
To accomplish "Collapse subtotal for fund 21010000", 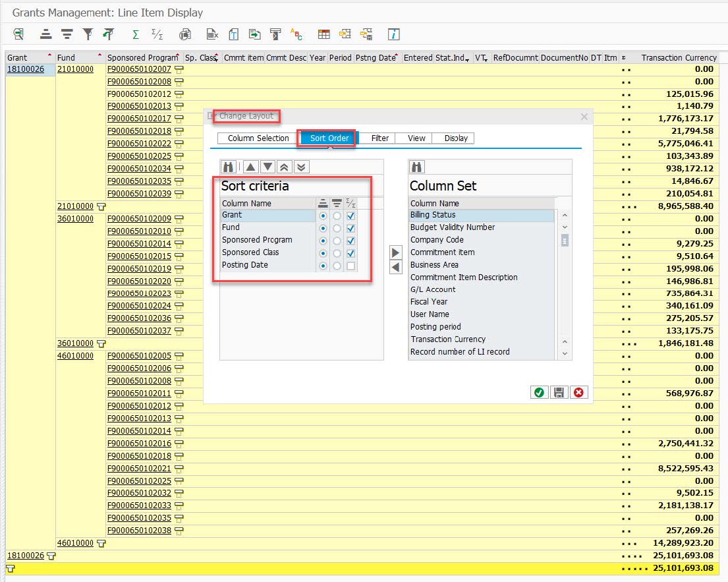I will tap(101, 207).
